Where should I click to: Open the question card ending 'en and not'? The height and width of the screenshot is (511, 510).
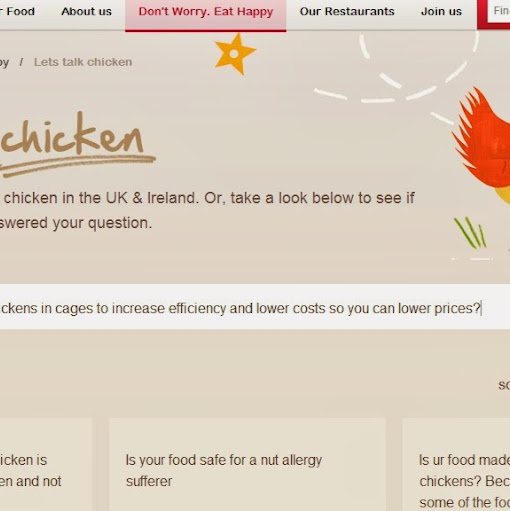pyautogui.click(x=46, y=464)
